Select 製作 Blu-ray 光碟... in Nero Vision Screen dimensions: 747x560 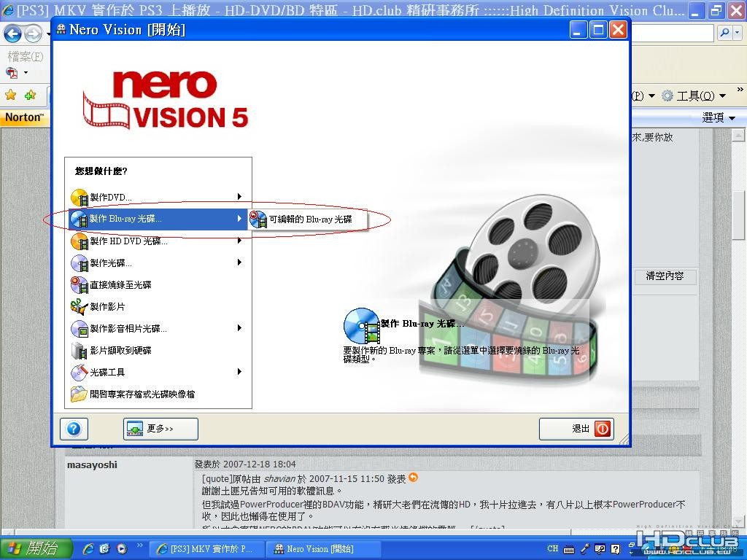click(x=158, y=219)
